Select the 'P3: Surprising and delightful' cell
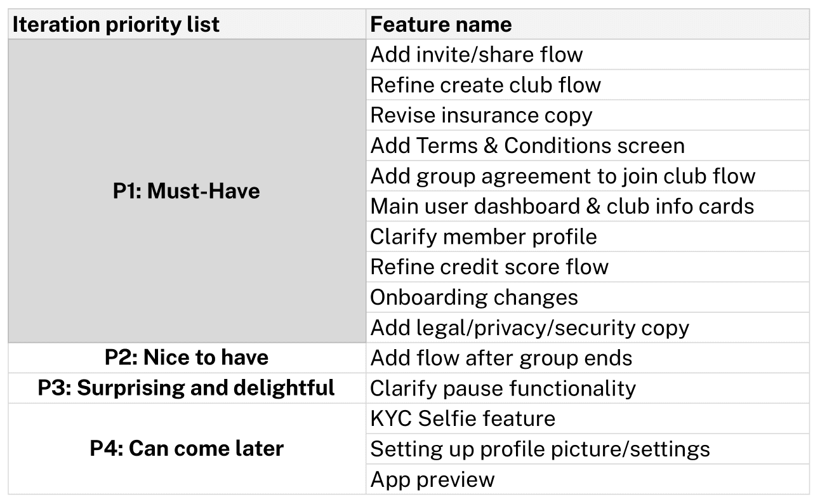This screenshot has width=820, height=504. [x=187, y=388]
